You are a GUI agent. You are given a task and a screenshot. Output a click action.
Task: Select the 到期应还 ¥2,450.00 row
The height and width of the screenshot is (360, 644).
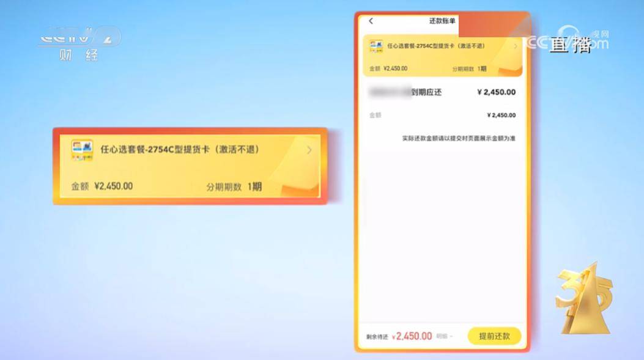pos(442,92)
